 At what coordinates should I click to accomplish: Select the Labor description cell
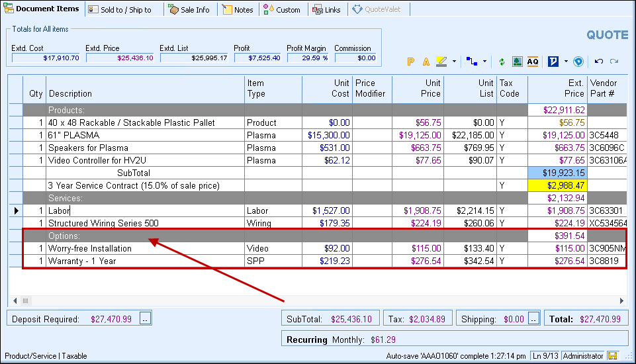[146, 210]
